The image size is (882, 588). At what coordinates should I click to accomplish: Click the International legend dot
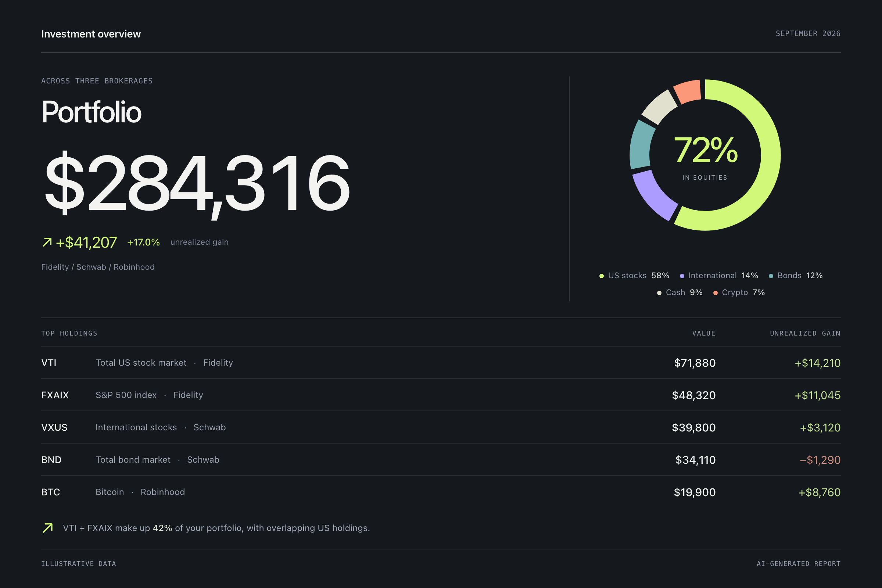click(682, 276)
